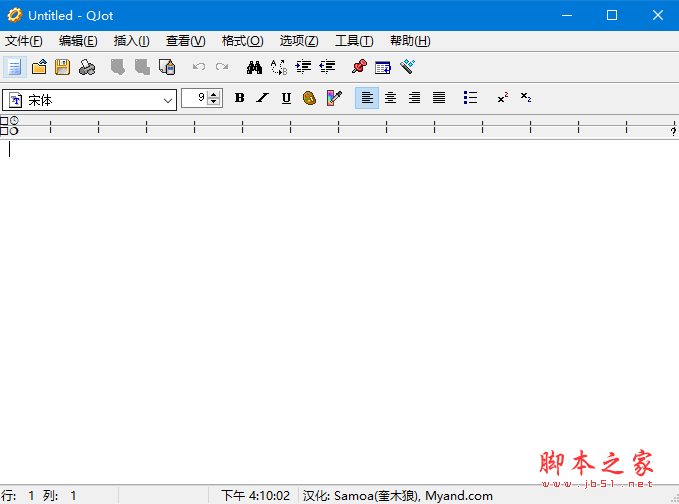This screenshot has width=679, height=504.
Task: Open highlight color with marker icon
Action: pos(334,98)
